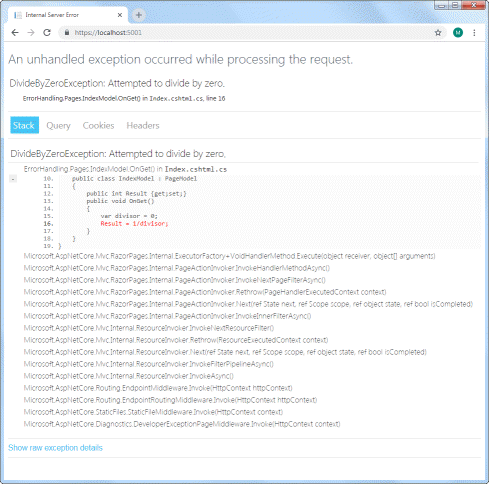This screenshot has width=489, height=484.
Task: Click DeveloperExceptionPageMiddleware.Invoke stack frame
Action: click(182, 424)
